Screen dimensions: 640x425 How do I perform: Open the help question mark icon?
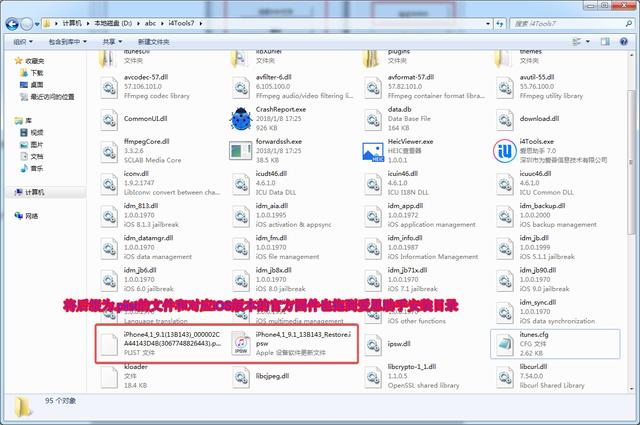click(x=623, y=41)
